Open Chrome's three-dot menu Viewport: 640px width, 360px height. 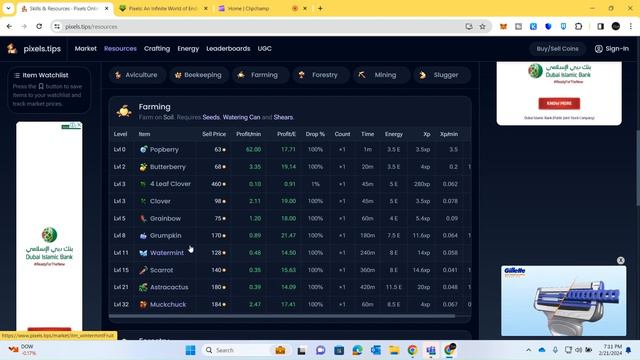point(631,27)
